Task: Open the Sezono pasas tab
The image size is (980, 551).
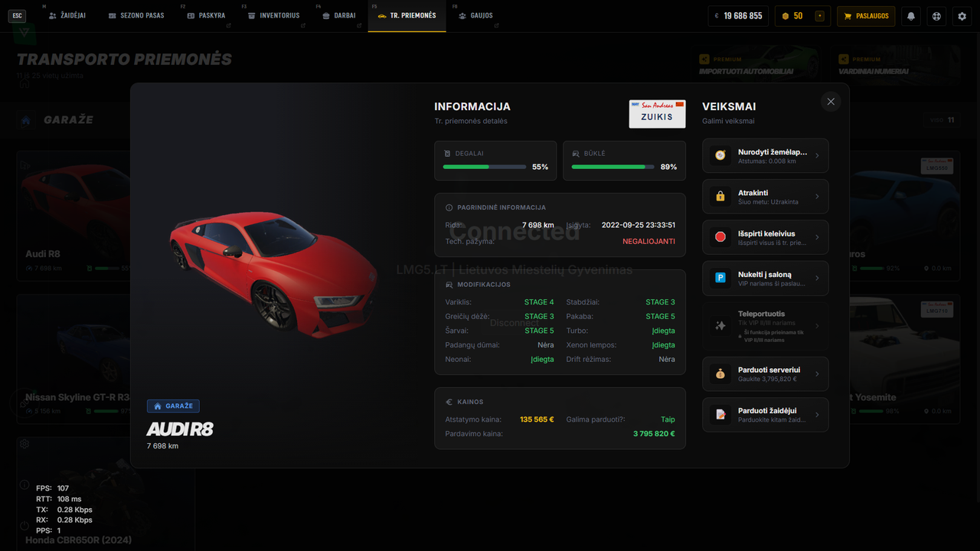Action: [136, 15]
